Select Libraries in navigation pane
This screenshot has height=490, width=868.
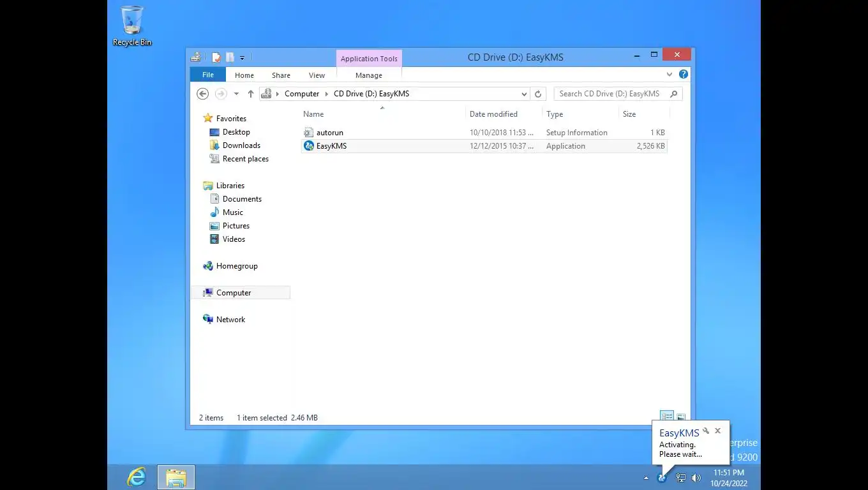[230, 186]
